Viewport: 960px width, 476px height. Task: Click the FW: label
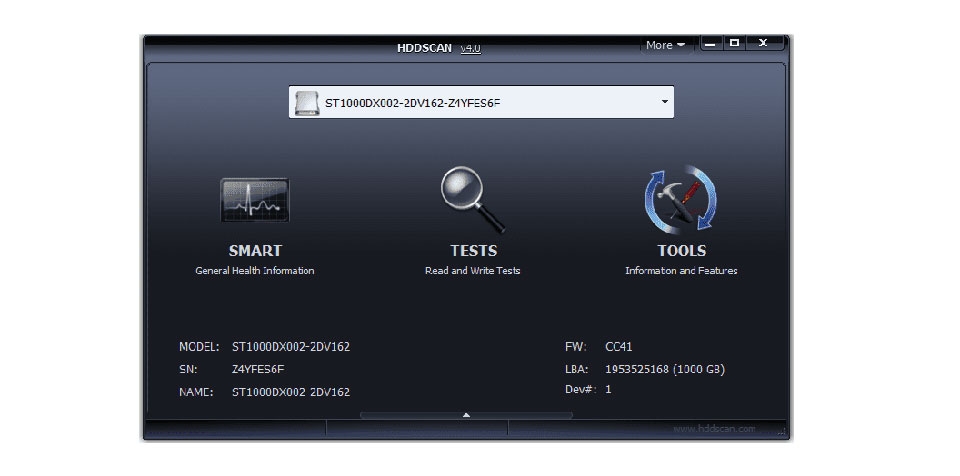(576, 347)
